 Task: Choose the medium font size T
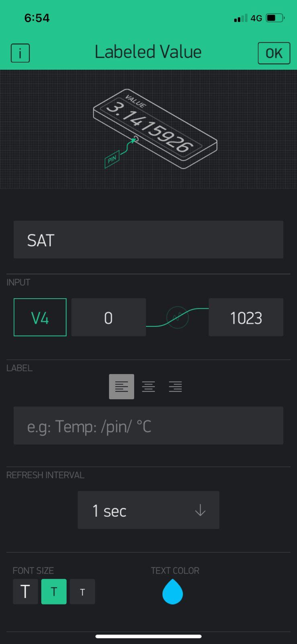[54, 592]
